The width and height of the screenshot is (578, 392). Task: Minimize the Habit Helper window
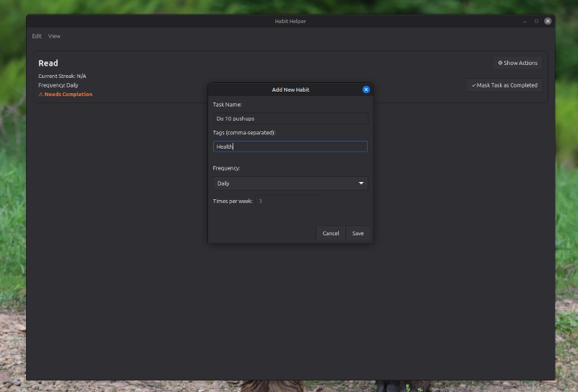click(525, 22)
